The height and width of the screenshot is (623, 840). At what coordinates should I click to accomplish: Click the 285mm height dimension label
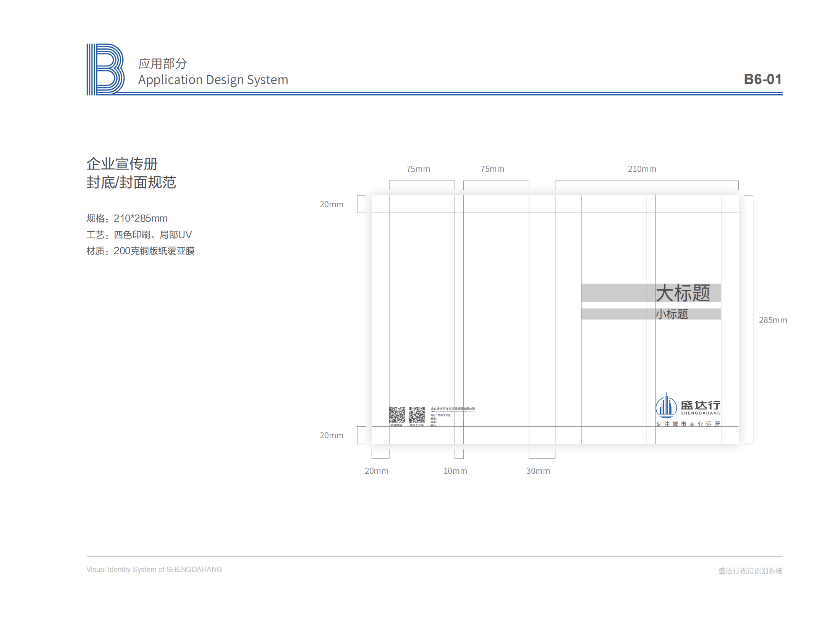tap(772, 320)
